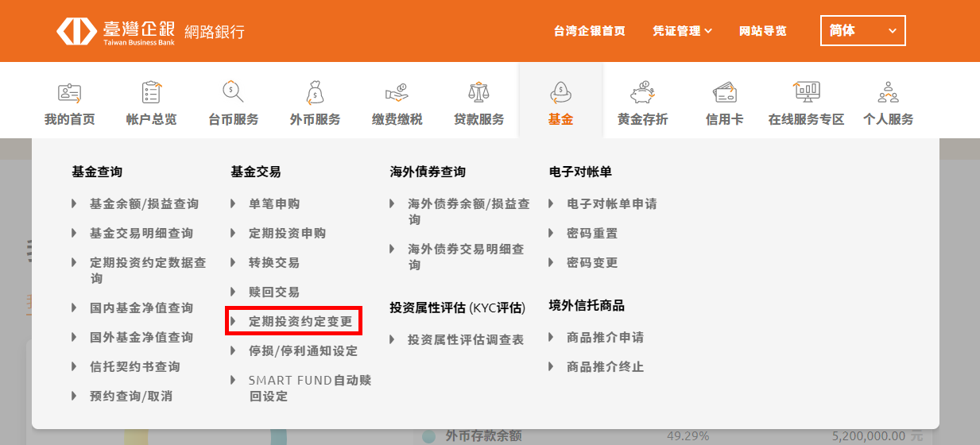
Task: Open the Account Overview (帐户总览) clipboard icon
Action: [151, 93]
